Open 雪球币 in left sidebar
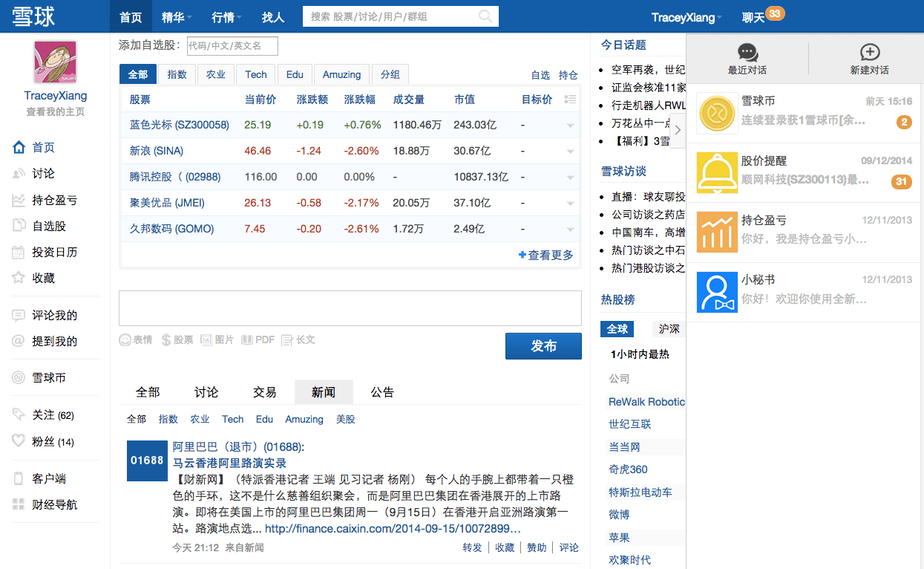The height and width of the screenshot is (569, 924). click(x=39, y=377)
